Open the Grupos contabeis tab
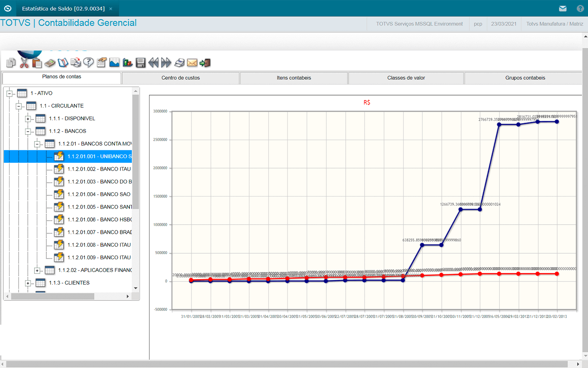588x368 pixels. (525, 78)
